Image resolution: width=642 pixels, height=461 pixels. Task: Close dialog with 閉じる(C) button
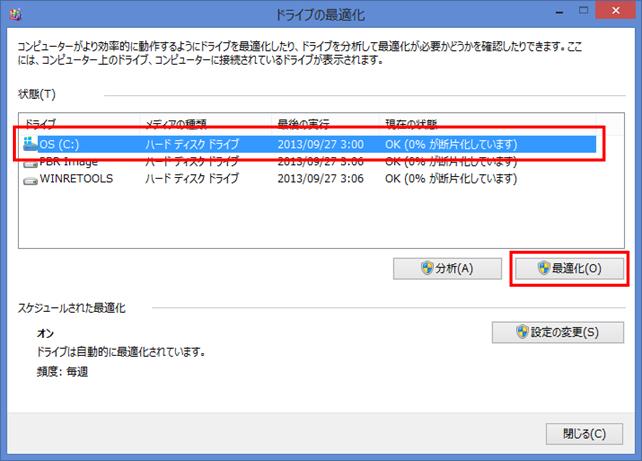click(584, 434)
